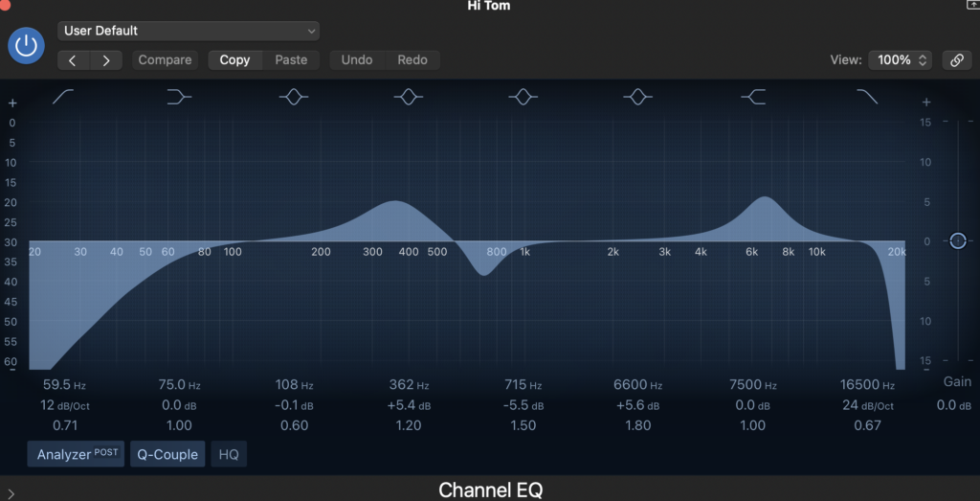Click the link icon button
Image resolution: width=980 pixels, height=501 pixels.
[x=956, y=59]
